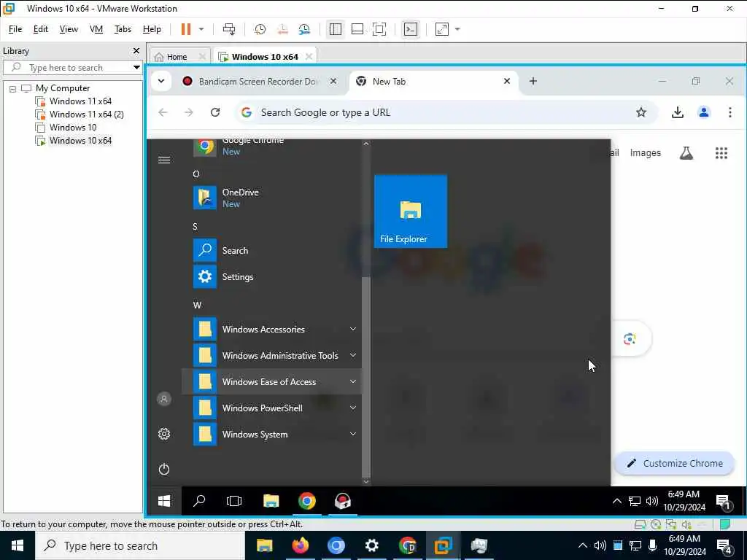Click Send Ctrl+Alt+Del toolbar icon
The height and width of the screenshot is (560, 747).
click(x=228, y=29)
